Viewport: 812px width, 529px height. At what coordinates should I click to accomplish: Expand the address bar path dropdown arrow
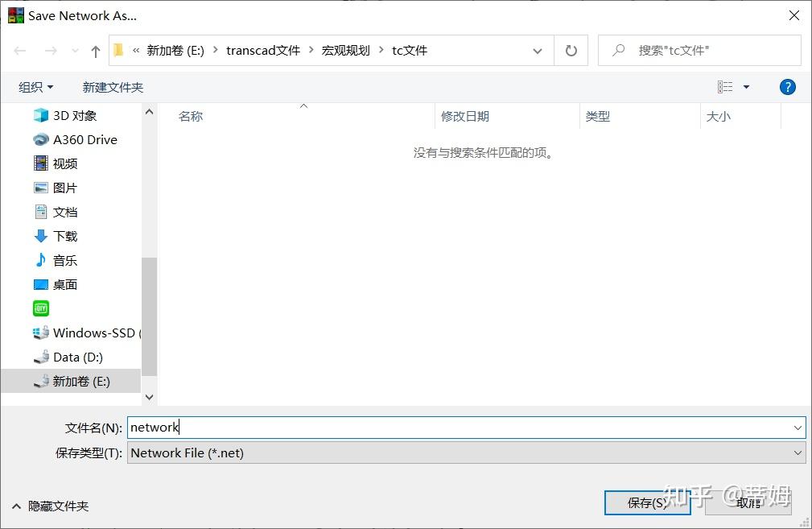point(537,50)
